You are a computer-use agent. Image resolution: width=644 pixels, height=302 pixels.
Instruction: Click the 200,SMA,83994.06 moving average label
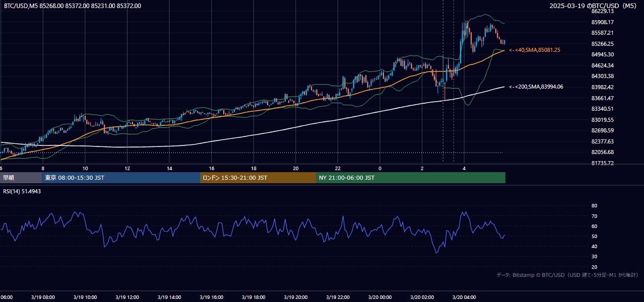(536, 87)
